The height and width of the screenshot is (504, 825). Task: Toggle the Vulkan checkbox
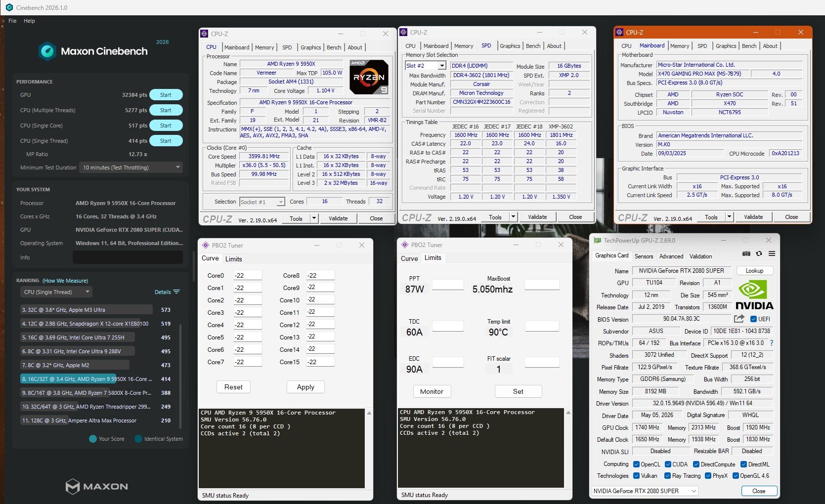(x=636, y=476)
